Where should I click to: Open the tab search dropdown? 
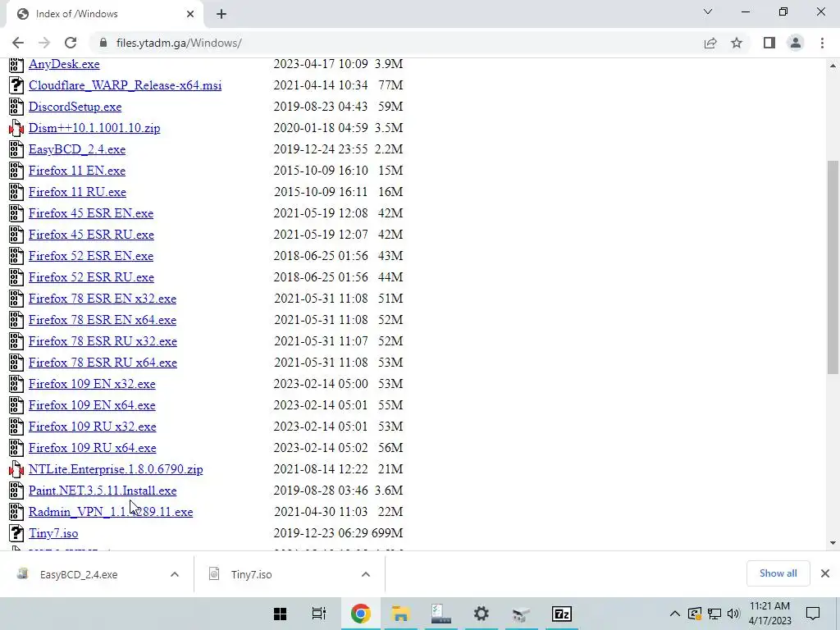(708, 11)
